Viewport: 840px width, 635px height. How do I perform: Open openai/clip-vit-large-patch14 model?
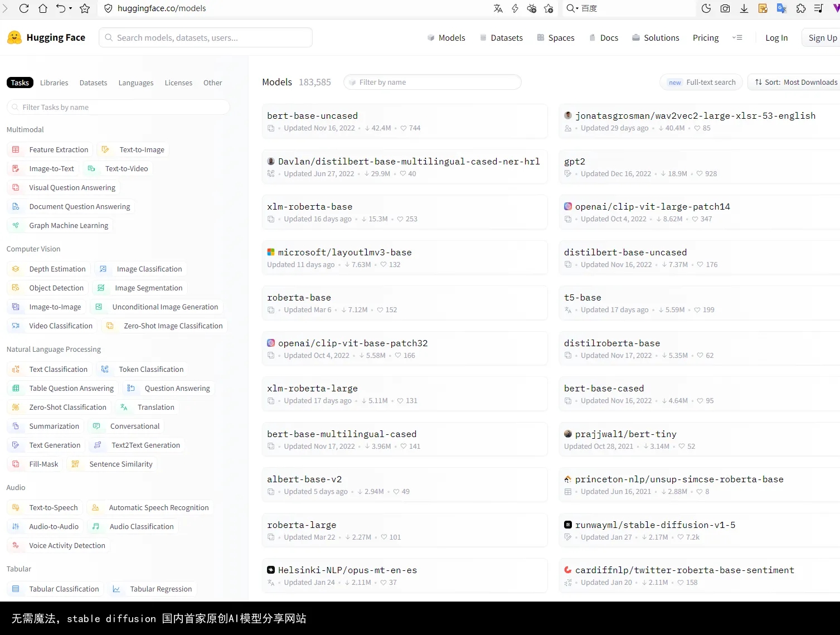700,212
